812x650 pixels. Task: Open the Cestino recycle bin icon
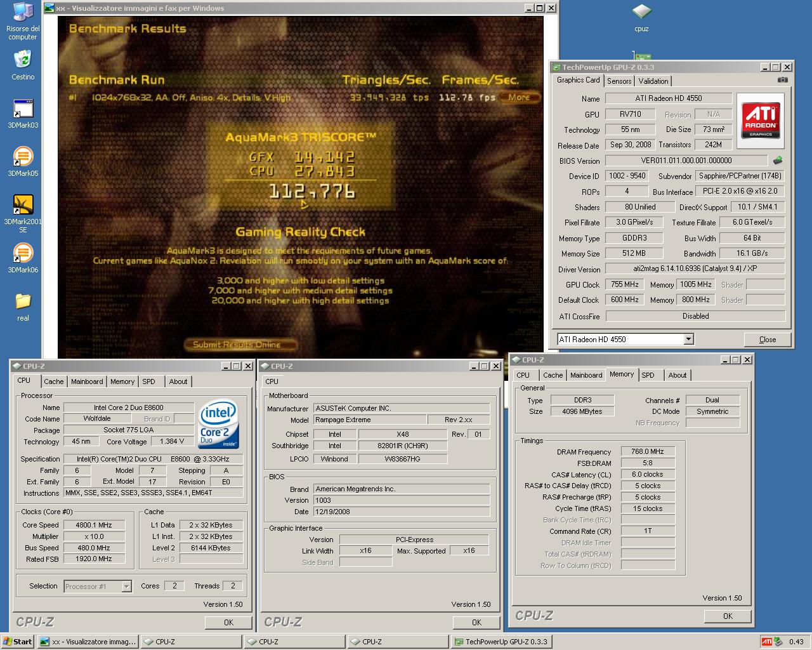(x=23, y=65)
